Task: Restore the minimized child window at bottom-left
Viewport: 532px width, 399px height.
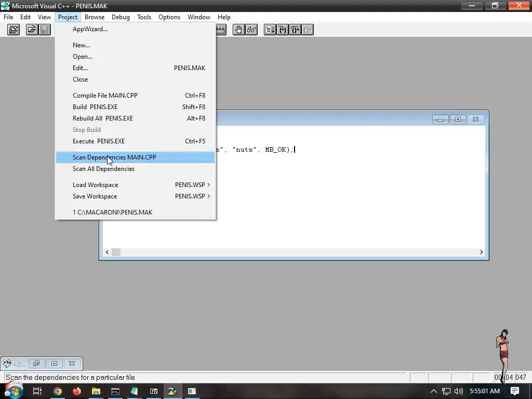Action: 36,364
